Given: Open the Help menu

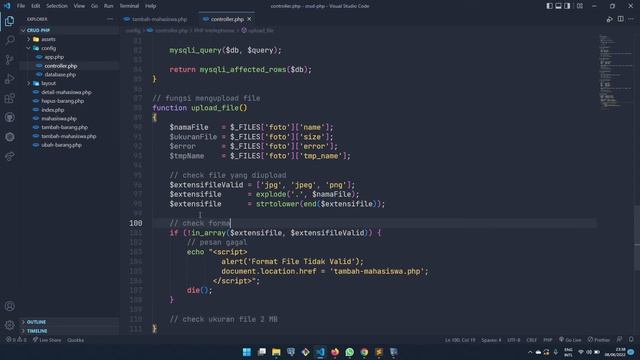Looking at the screenshot, I should click(151, 6).
